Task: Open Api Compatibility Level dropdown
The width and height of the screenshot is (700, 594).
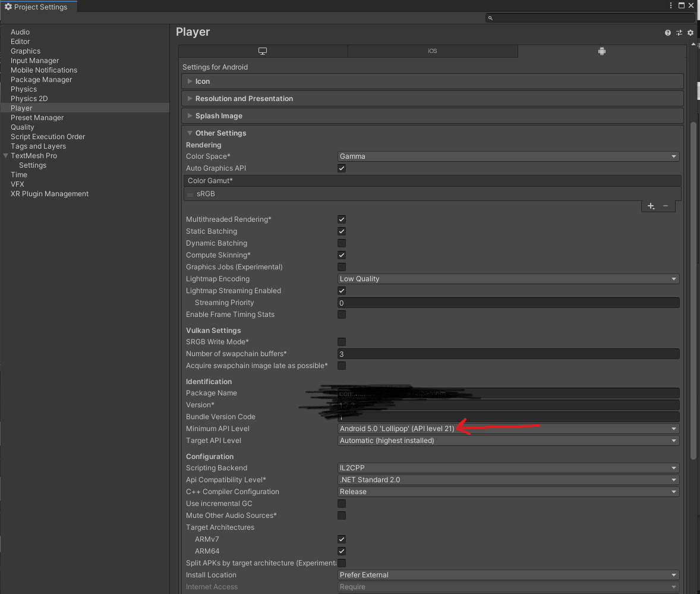Action: [x=508, y=480]
